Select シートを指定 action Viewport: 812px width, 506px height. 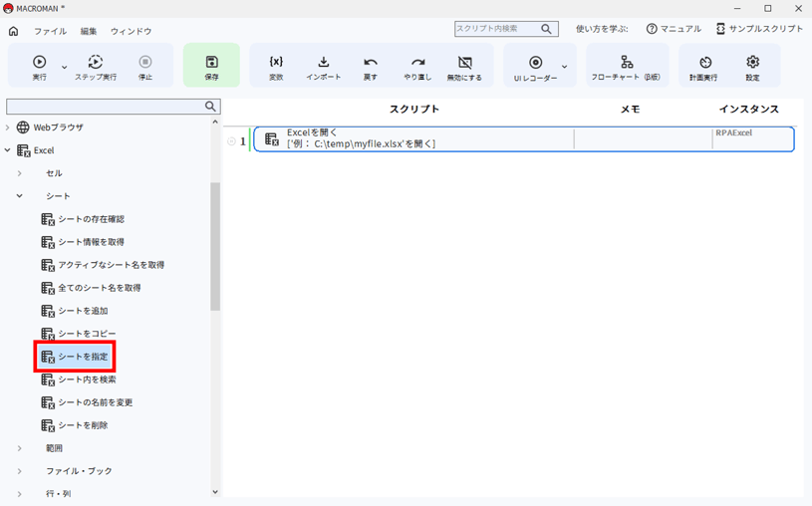tap(75, 357)
